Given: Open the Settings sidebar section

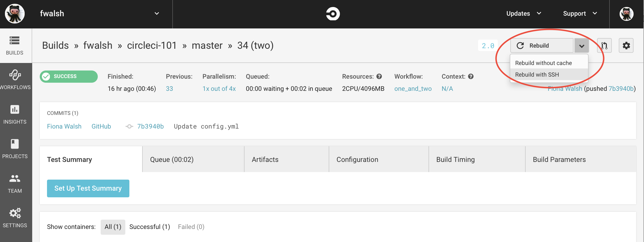Looking at the screenshot, I should click(x=15, y=218).
